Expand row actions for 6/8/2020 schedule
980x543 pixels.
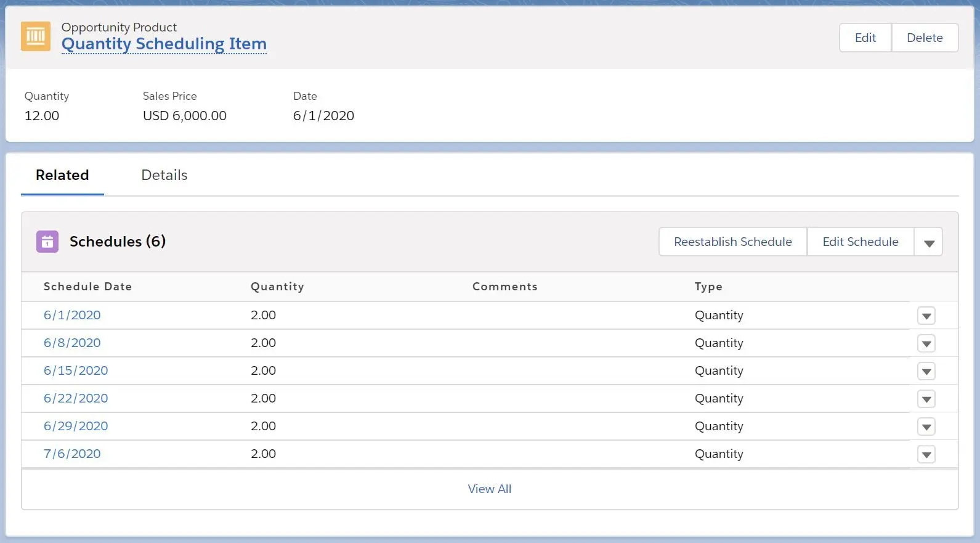[926, 343]
